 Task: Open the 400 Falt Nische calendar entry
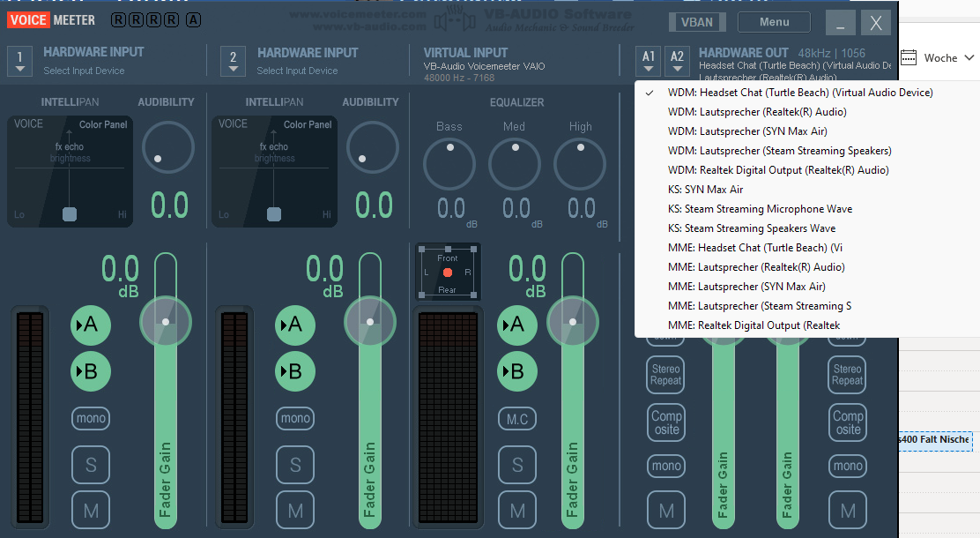tap(935, 440)
